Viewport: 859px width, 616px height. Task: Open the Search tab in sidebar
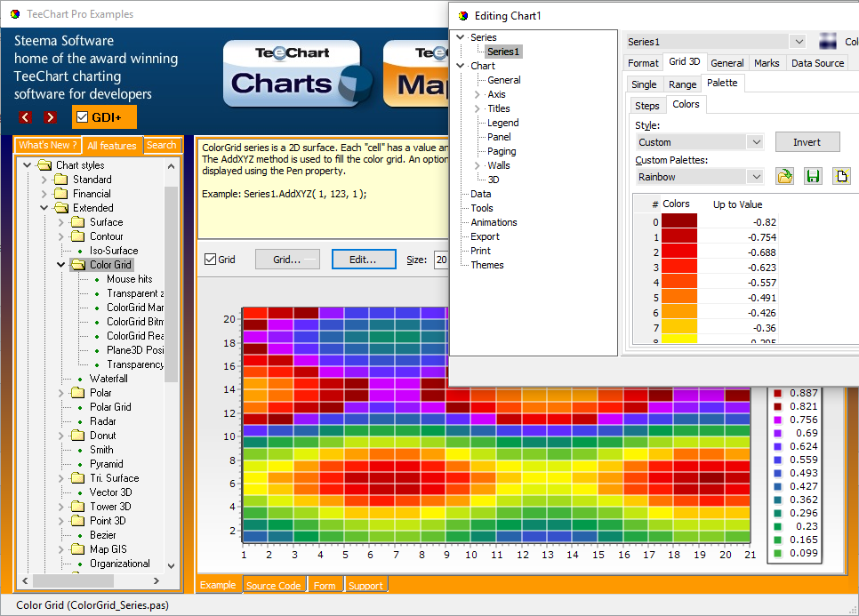(x=162, y=145)
